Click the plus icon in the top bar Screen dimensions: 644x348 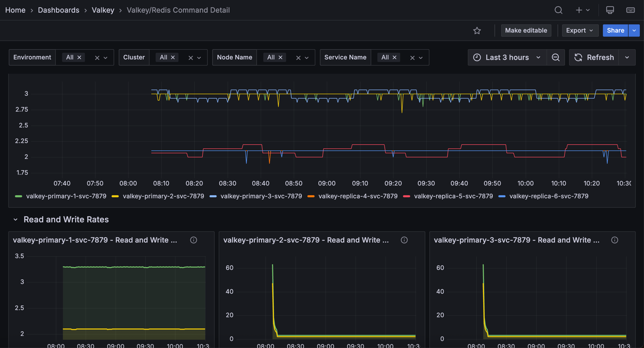click(579, 10)
